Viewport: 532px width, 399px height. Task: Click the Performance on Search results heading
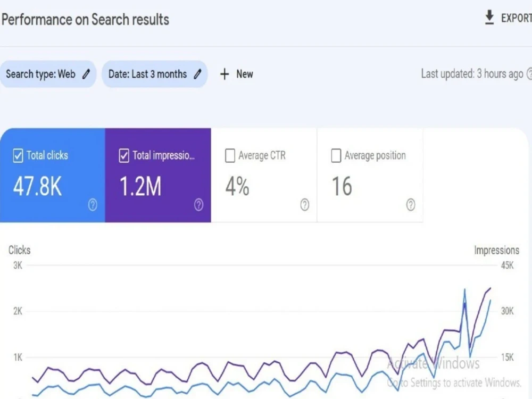click(85, 19)
